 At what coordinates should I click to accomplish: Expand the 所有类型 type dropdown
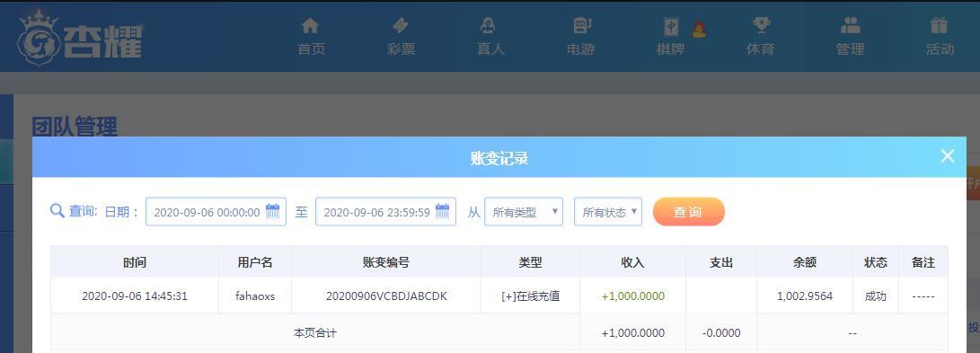(x=524, y=212)
